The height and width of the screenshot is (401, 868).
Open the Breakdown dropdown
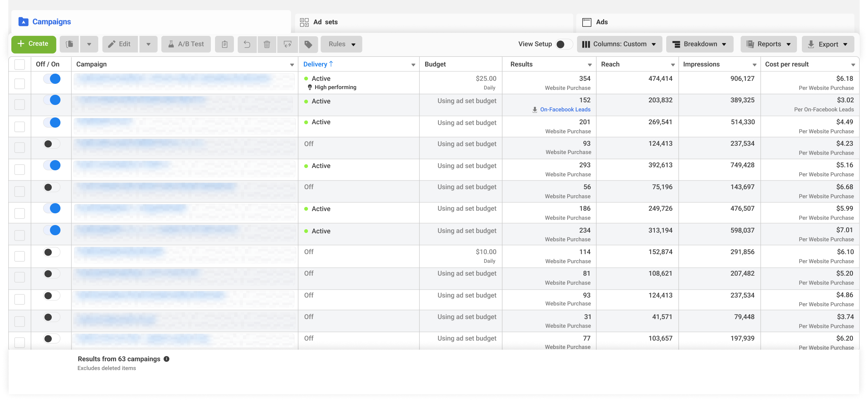(x=700, y=44)
